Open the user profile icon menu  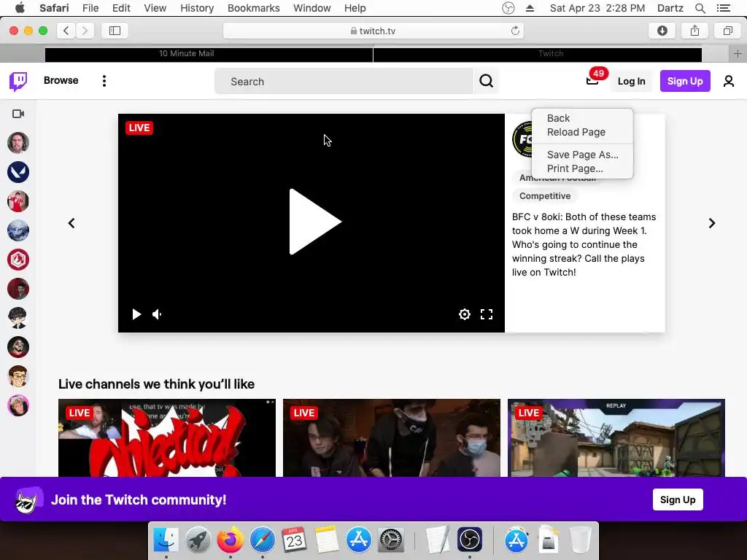click(x=729, y=82)
